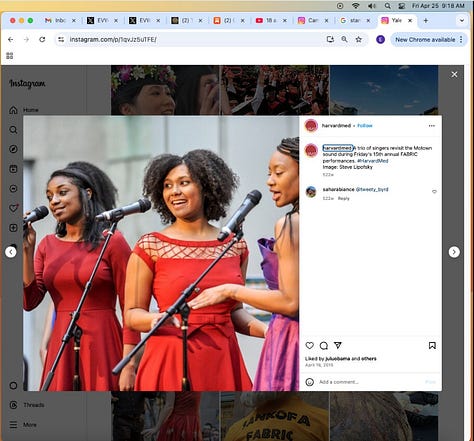The width and height of the screenshot is (474, 441).
Task: Click the address bar URL
Action: pos(113,40)
